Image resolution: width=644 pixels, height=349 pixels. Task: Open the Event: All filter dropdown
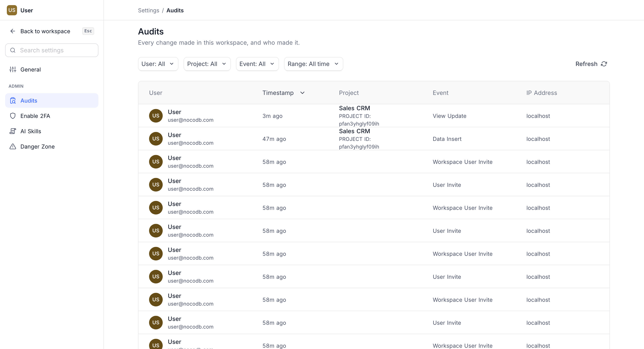pos(257,64)
